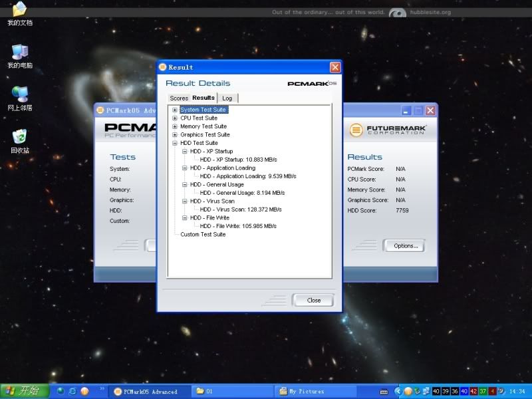Click the Close button in the Result dialog
Screen dimensions: 532x399
click(x=313, y=301)
